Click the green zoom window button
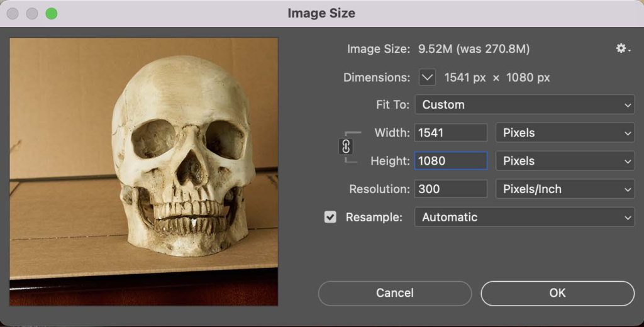The width and height of the screenshot is (644, 327). tap(51, 13)
